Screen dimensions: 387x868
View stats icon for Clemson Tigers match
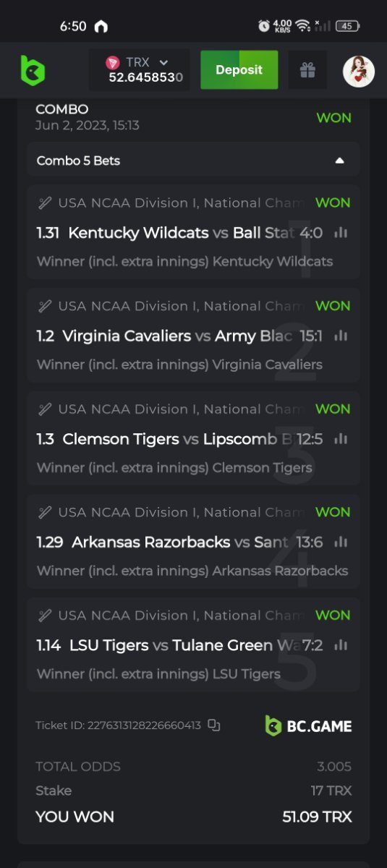pos(341,439)
